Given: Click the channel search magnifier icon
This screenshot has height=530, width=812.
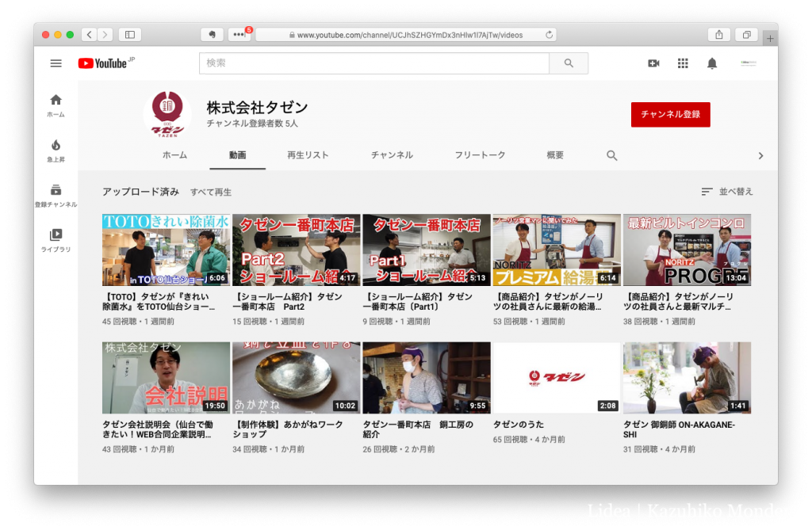Looking at the screenshot, I should [x=612, y=155].
